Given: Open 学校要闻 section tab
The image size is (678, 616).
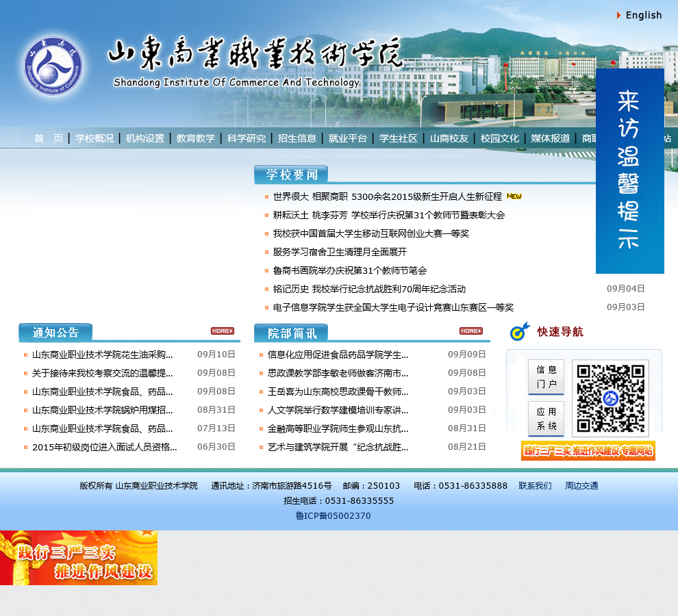Looking at the screenshot, I should (292, 175).
